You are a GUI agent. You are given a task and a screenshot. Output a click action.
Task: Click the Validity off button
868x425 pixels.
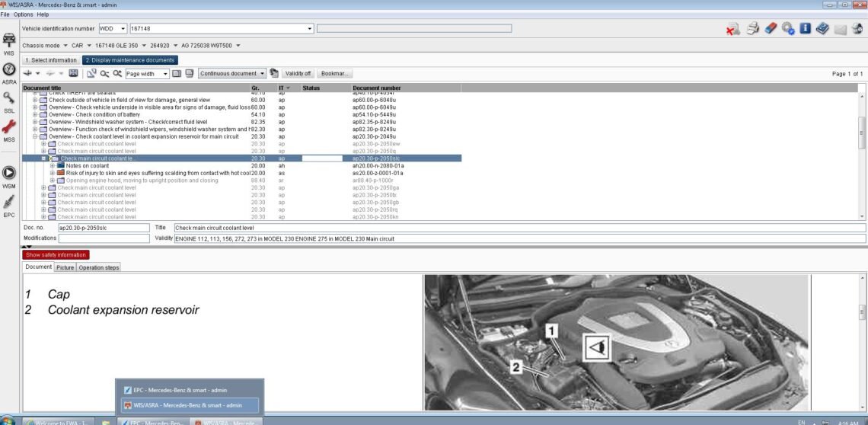point(298,73)
